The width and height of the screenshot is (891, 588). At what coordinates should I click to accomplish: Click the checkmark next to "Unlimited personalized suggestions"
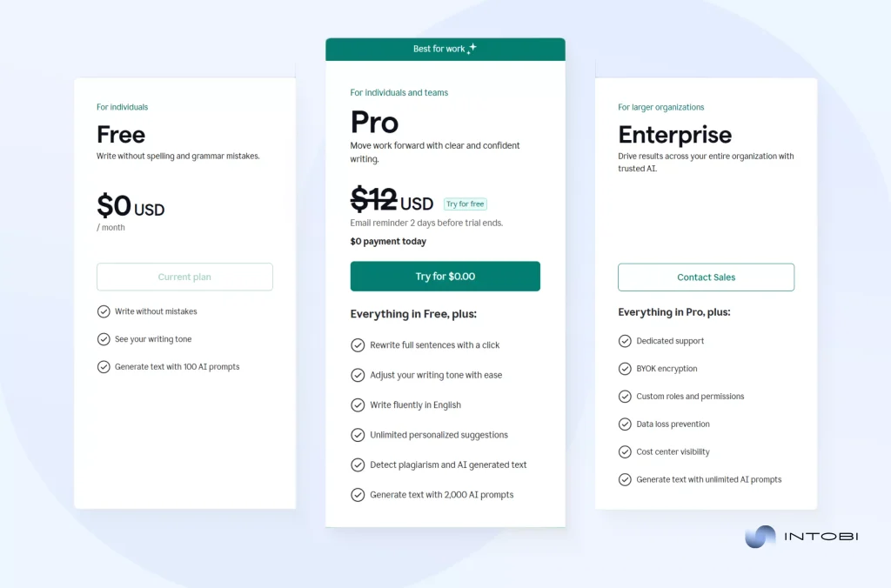(x=358, y=435)
